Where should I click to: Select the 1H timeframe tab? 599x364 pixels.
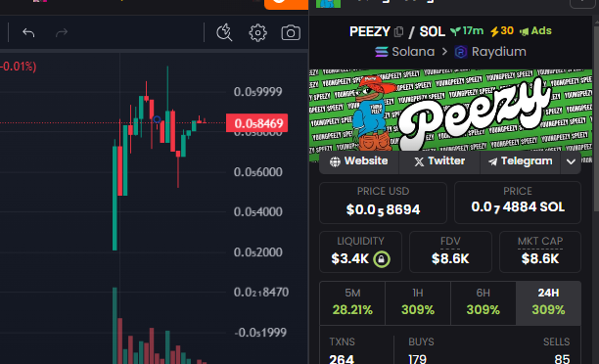click(x=418, y=303)
